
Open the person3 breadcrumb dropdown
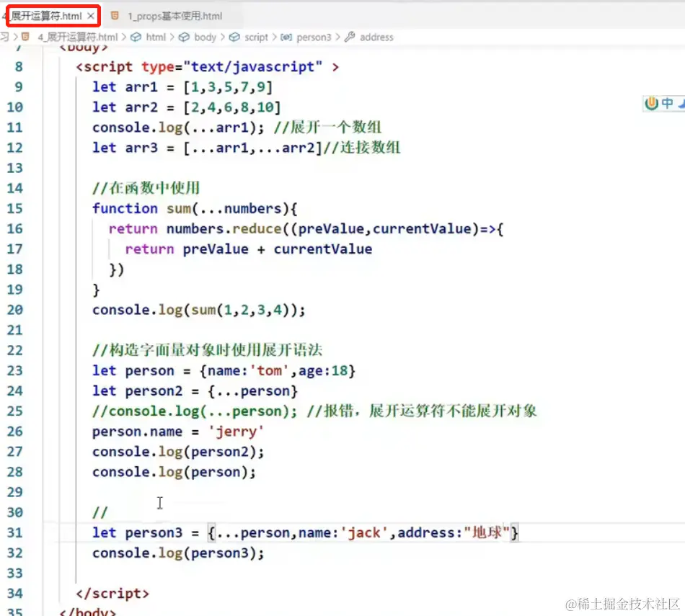[314, 37]
